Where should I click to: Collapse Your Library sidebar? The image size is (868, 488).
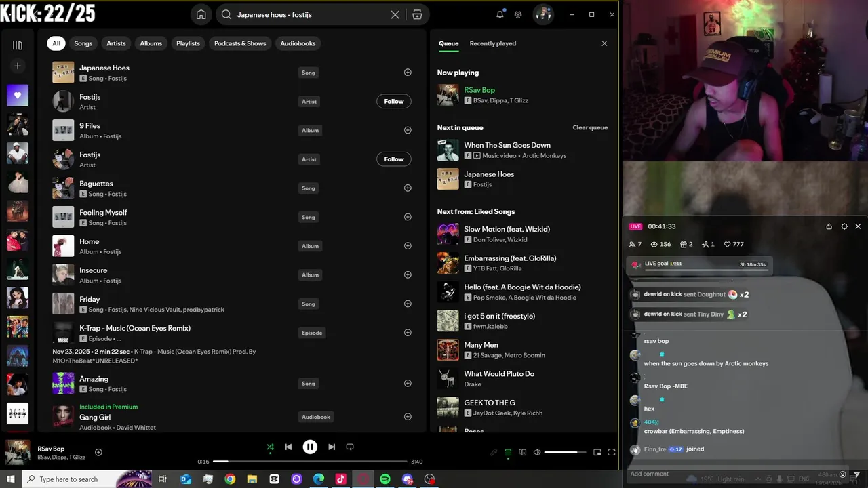(x=18, y=45)
